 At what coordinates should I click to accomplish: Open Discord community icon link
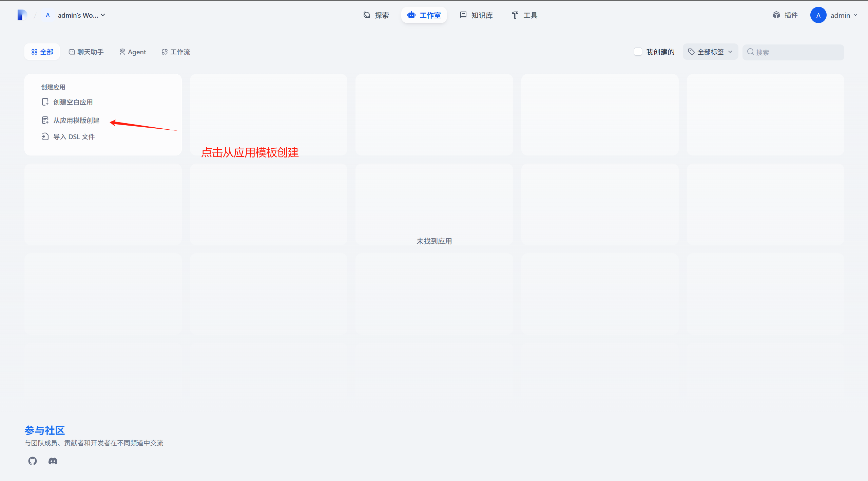[53, 461]
